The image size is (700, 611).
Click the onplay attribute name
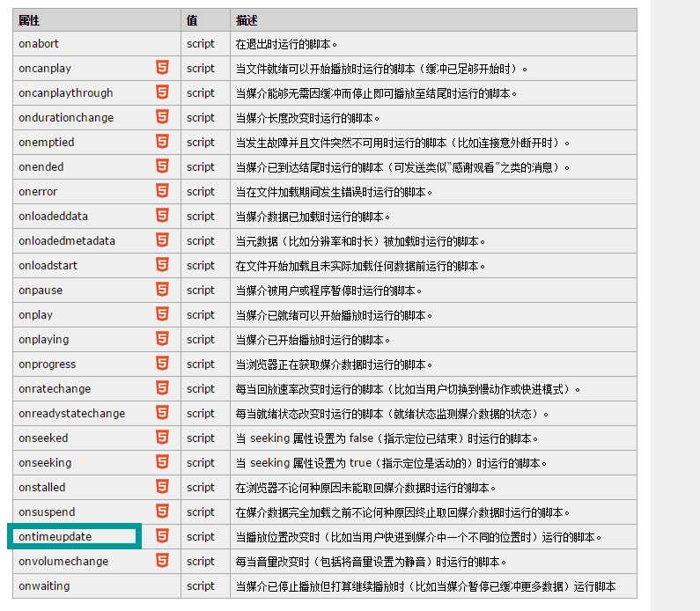tap(36, 315)
